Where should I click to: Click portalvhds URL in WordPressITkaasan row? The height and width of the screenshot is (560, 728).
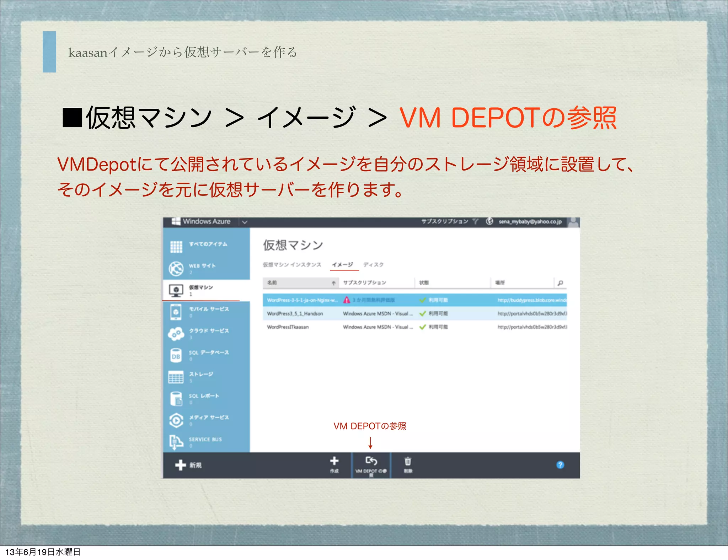click(x=532, y=327)
